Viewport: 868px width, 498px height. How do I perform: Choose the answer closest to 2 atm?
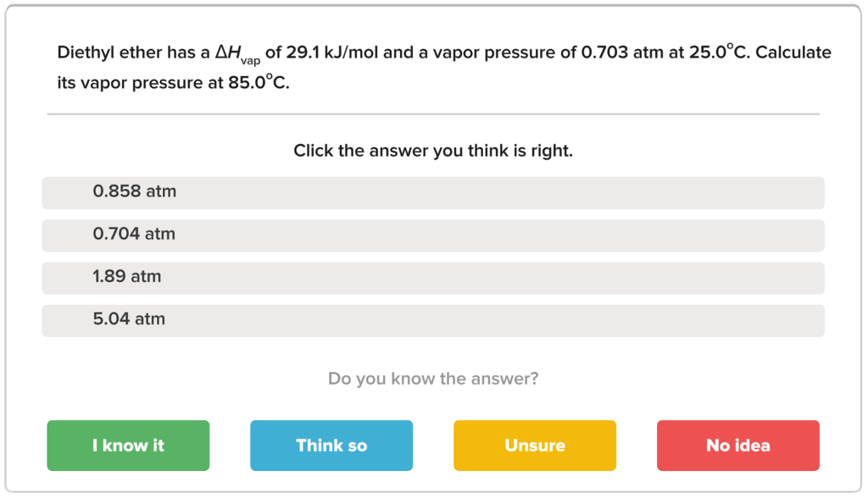tap(433, 278)
